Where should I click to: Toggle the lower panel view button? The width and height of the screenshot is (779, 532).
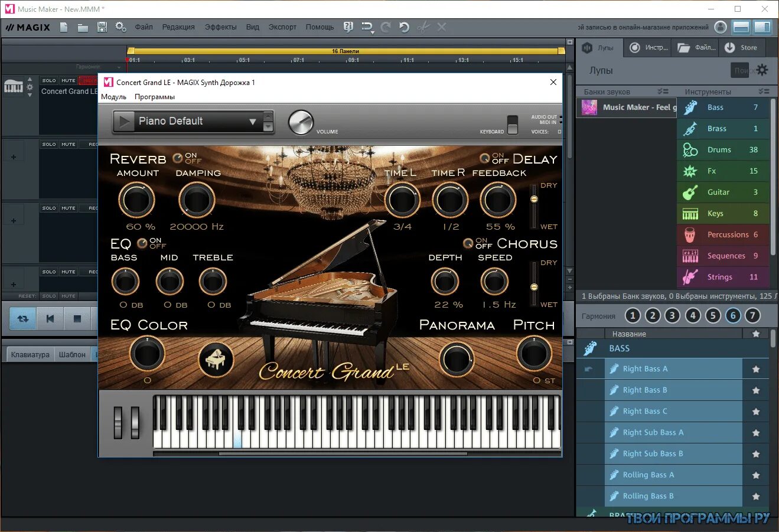(741, 27)
